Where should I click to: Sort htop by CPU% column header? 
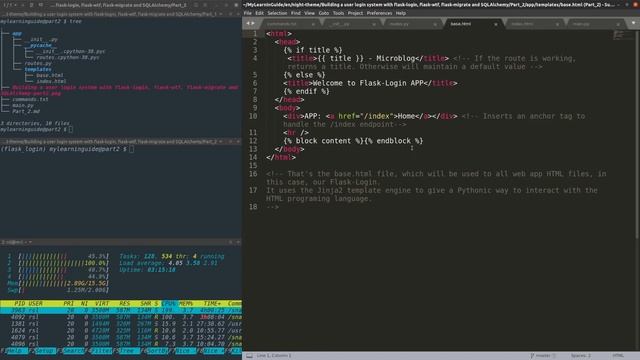[170, 304]
